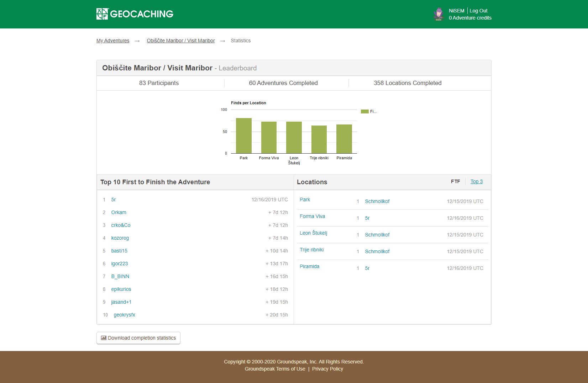Open the Leon Štukelj location link
Viewport: 588px width, 383px height.
(x=313, y=233)
